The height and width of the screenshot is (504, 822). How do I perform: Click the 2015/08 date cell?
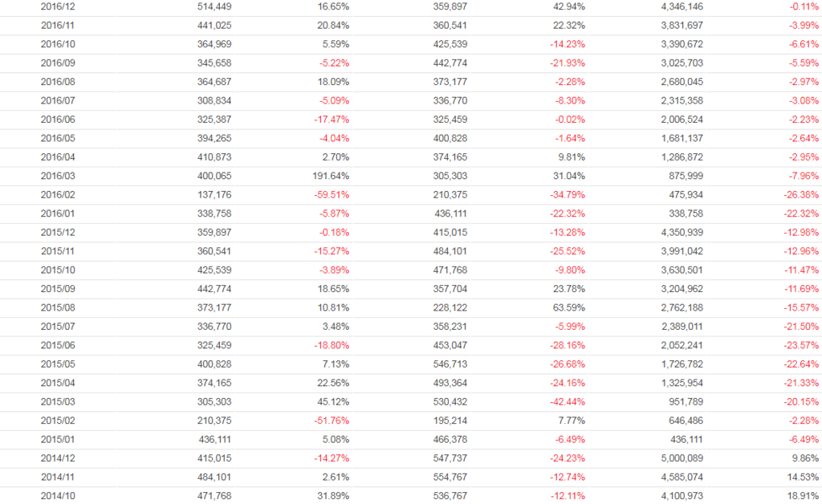tap(58, 307)
